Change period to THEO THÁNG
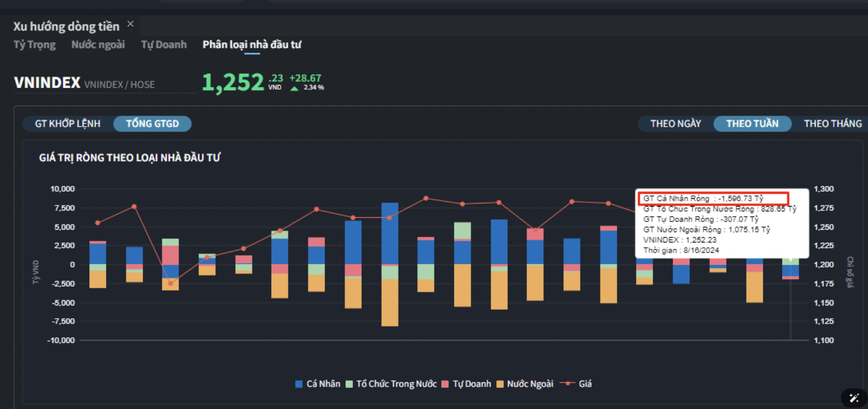The width and height of the screenshot is (868, 409). (x=832, y=124)
